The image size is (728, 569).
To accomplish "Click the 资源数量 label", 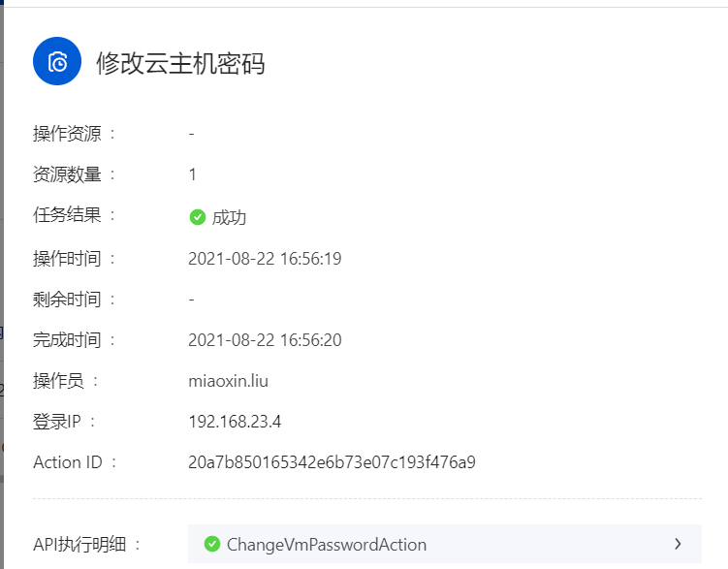I will [67, 174].
